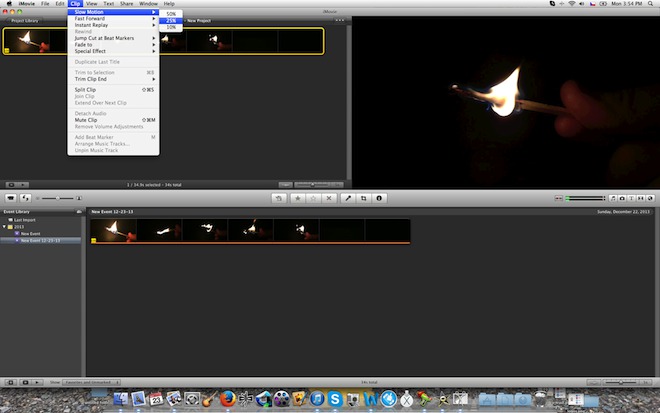Click the swap events and projects icon
Viewport: 660px width, 413px height.
pos(26,199)
